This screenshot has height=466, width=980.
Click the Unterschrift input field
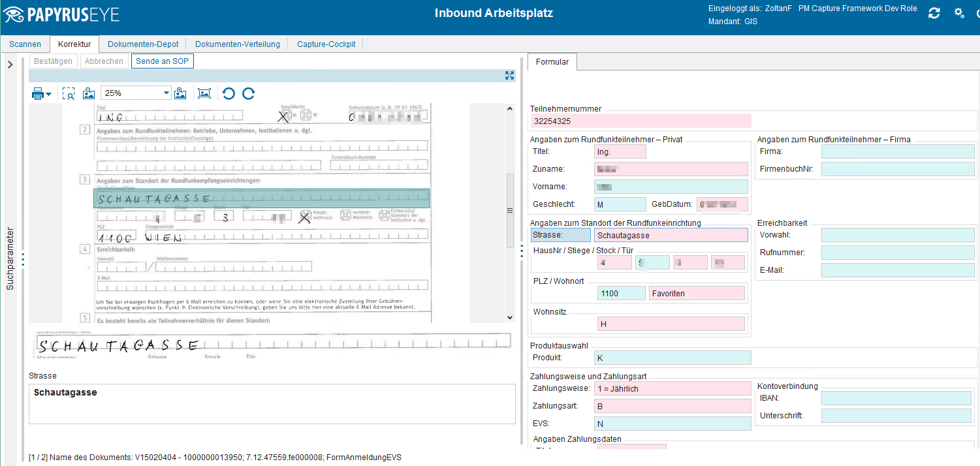[x=898, y=416]
